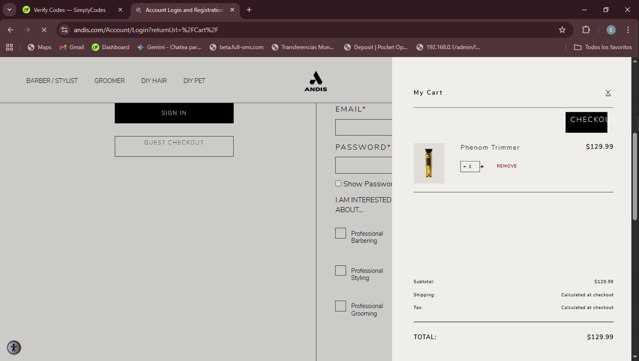The height and width of the screenshot is (361, 639).
Task: Check the Professional Grooming box
Action: pyautogui.click(x=340, y=306)
